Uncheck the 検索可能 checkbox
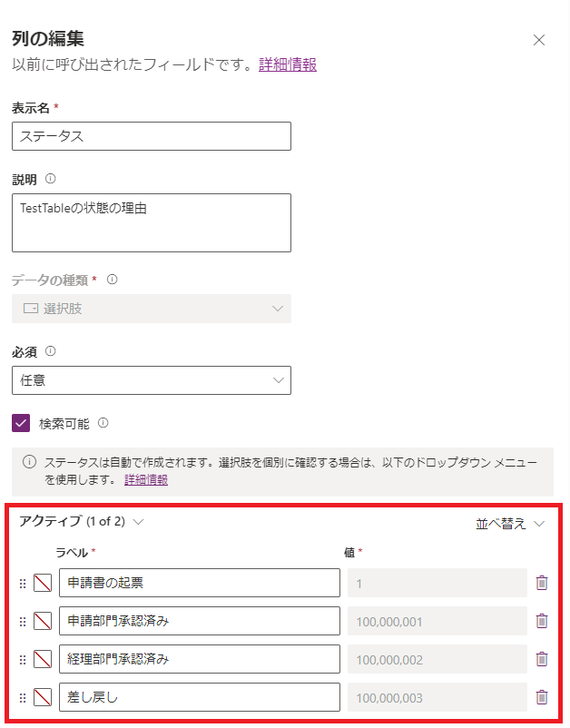 [21, 423]
